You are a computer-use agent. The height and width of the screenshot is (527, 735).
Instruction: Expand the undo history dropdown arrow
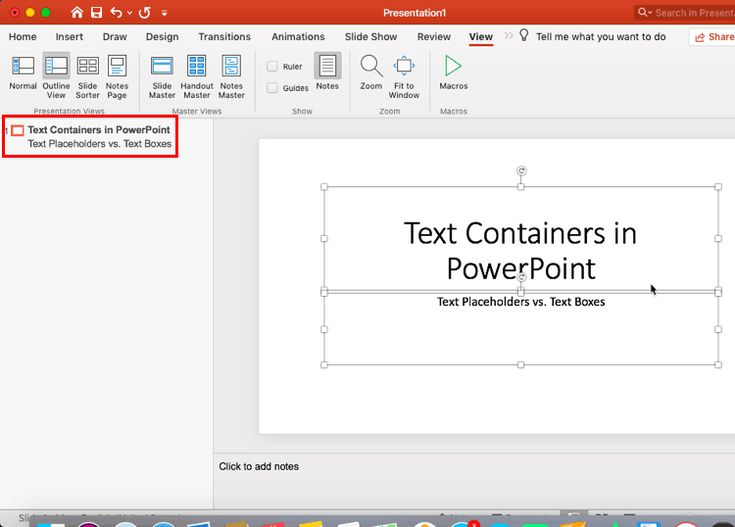pyautogui.click(x=129, y=13)
